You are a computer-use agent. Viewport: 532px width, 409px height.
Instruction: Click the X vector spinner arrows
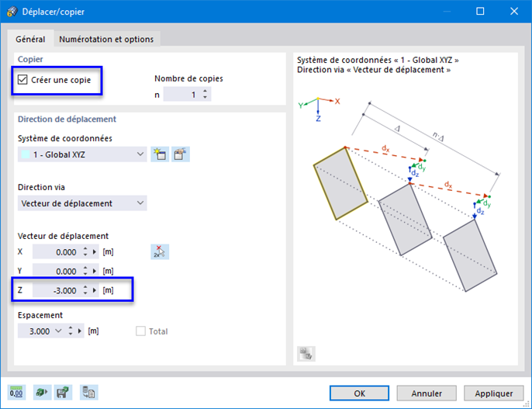pos(85,252)
